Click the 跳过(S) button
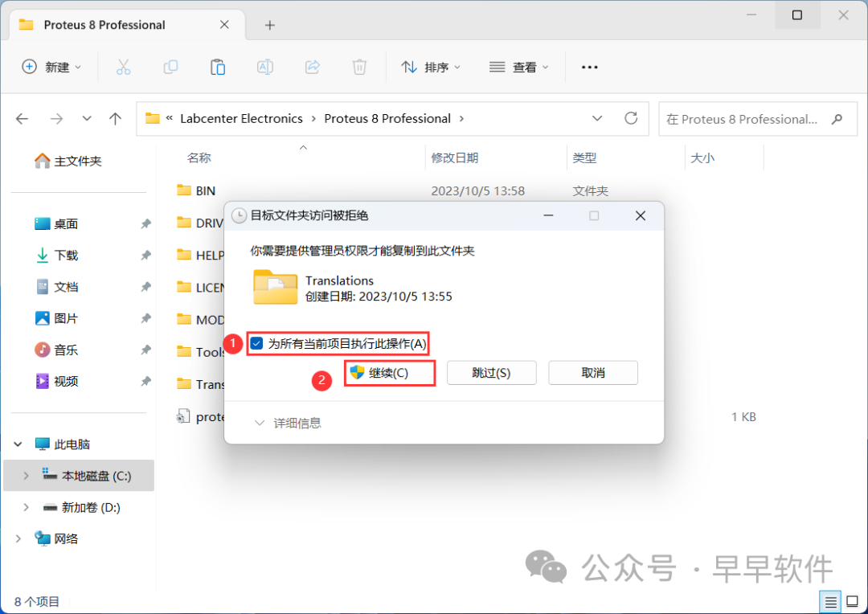Image resolution: width=868 pixels, height=614 pixels. [491, 373]
